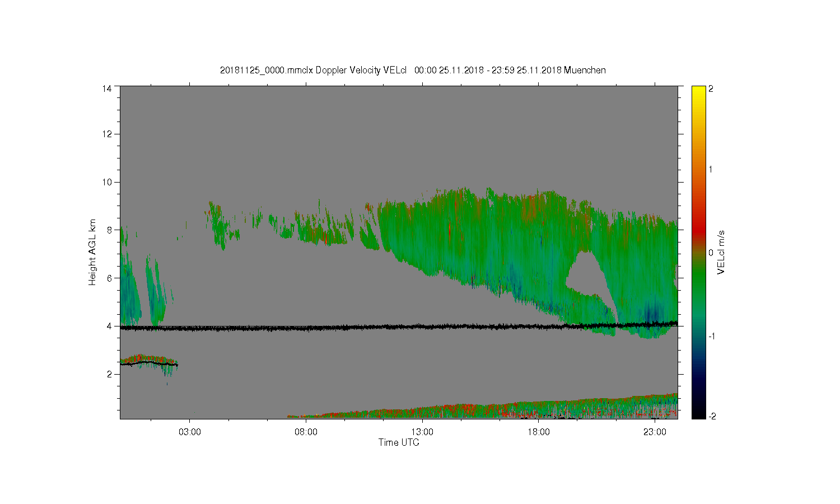Click the 'Time UTC' x-axis label
Viewport: 840px width, 504px height.
(x=399, y=442)
